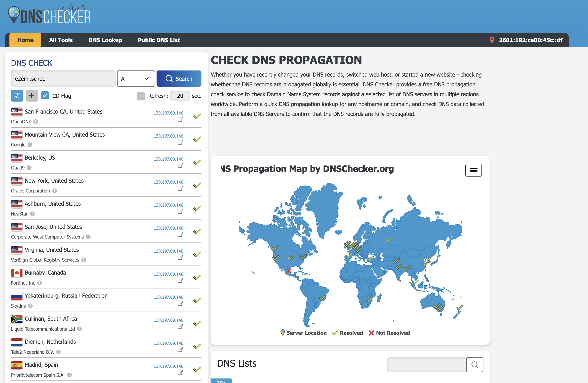
Task: Go to the Public DNS List menu
Action: (159, 40)
